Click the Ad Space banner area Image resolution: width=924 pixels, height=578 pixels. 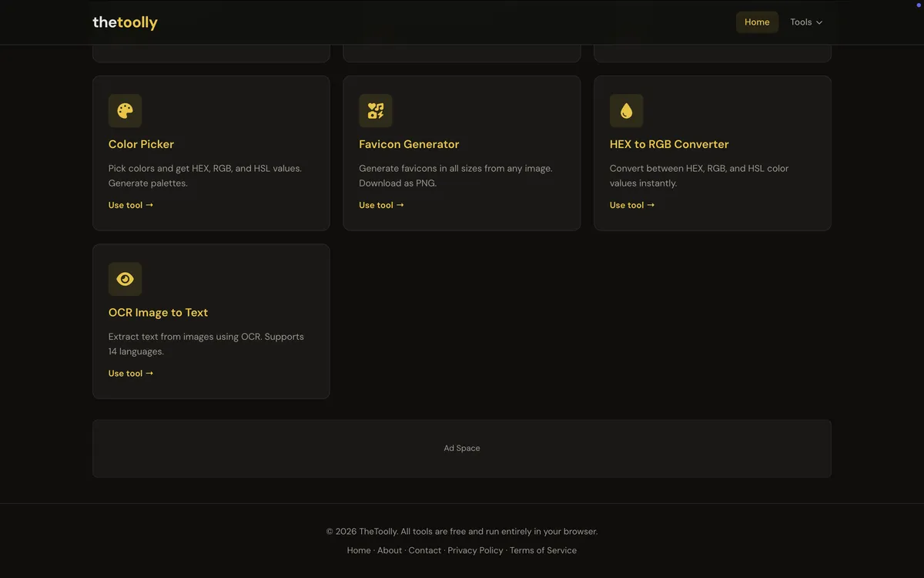tap(462, 448)
